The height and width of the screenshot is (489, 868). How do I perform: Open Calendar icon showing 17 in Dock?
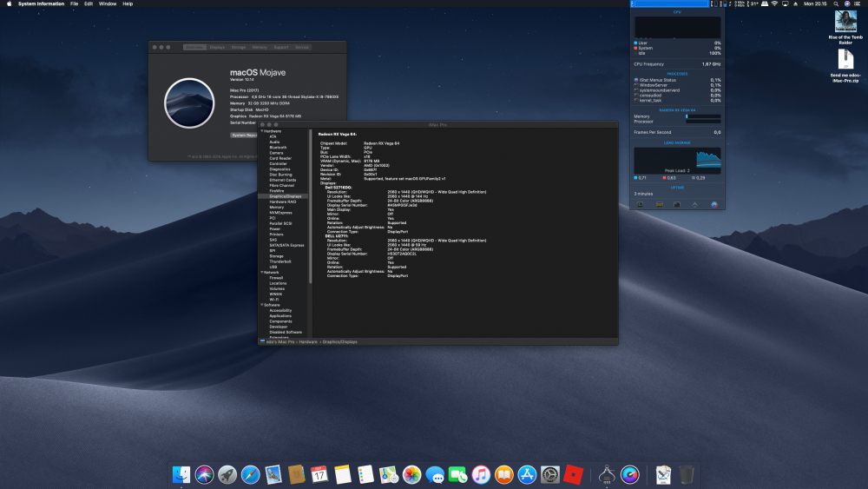(x=319, y=474)
